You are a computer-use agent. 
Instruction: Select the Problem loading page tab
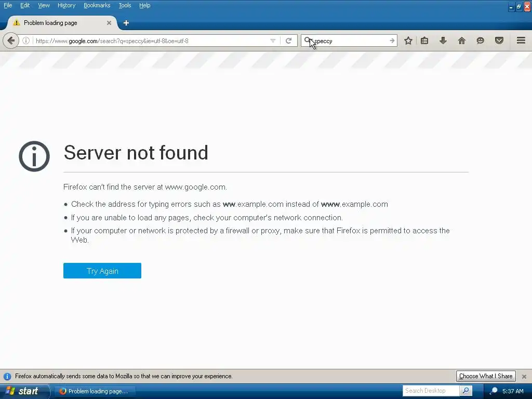pyautogui.click(x=61, y=23)
